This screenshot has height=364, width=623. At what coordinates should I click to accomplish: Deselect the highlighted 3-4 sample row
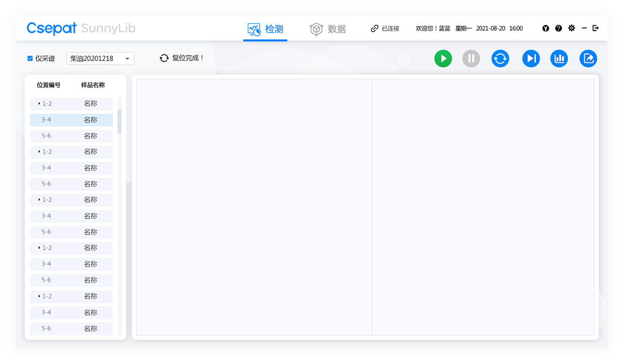tap(71, 120)
